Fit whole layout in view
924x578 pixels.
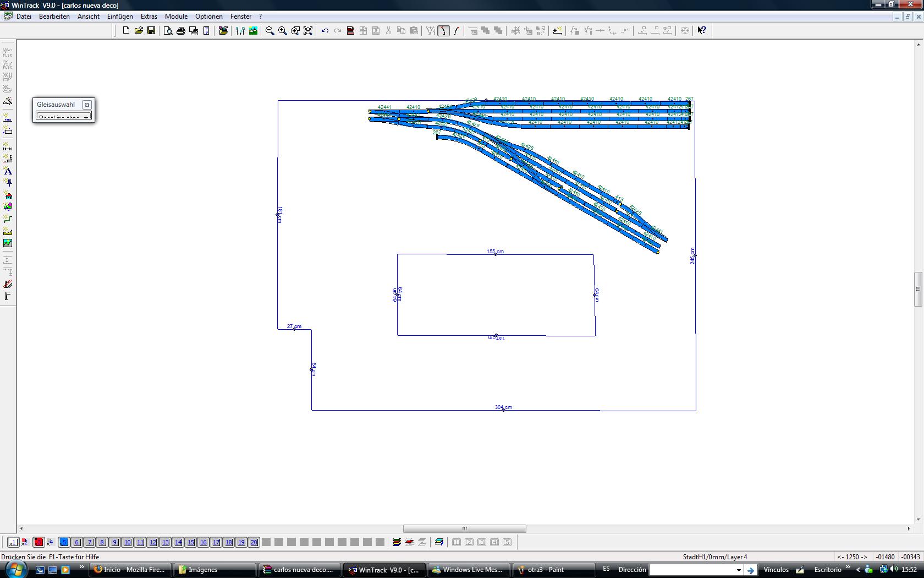[x=308, y=31]
